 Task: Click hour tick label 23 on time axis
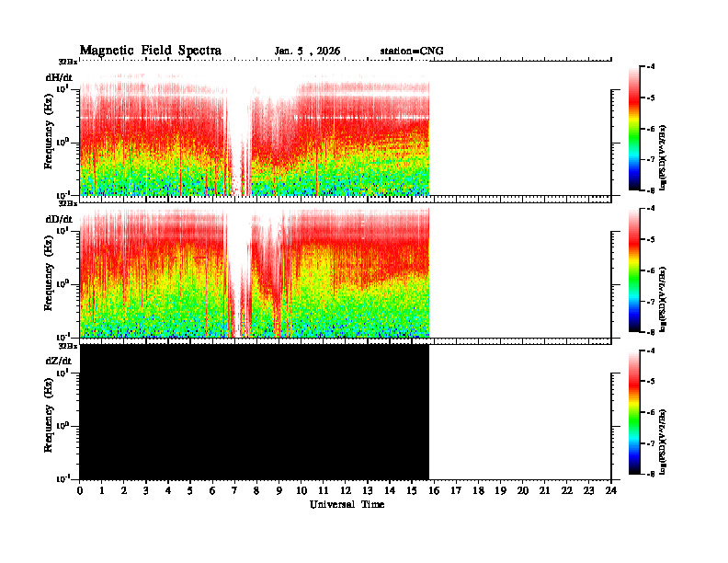pos(589,491)
